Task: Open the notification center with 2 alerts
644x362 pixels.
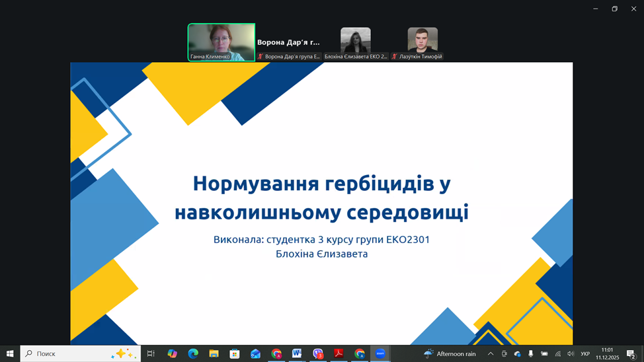Action: [631, 354]
